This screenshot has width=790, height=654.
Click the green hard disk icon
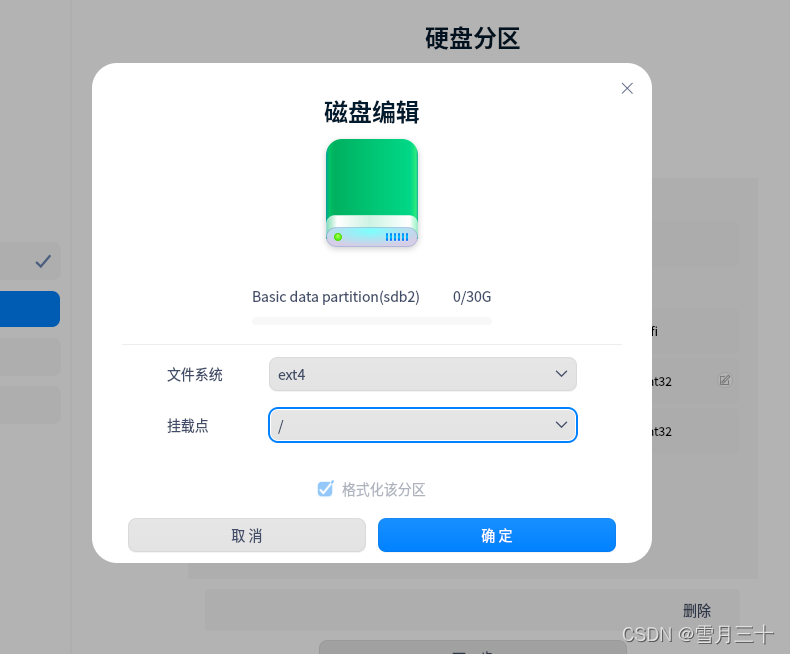(372, 193)
